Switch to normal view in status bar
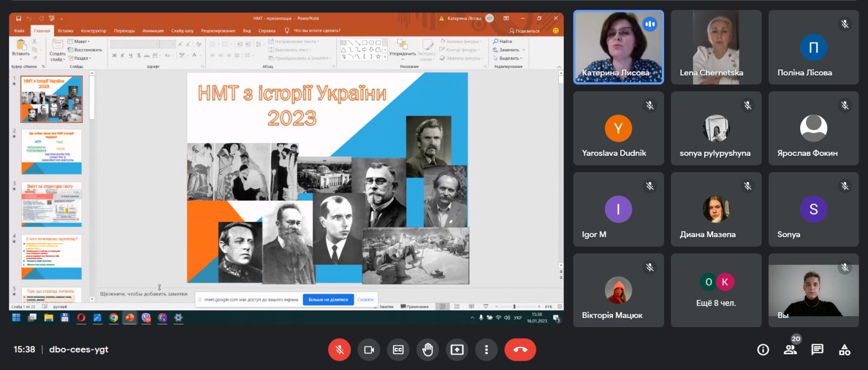868x370 pixels. (443, 307)
